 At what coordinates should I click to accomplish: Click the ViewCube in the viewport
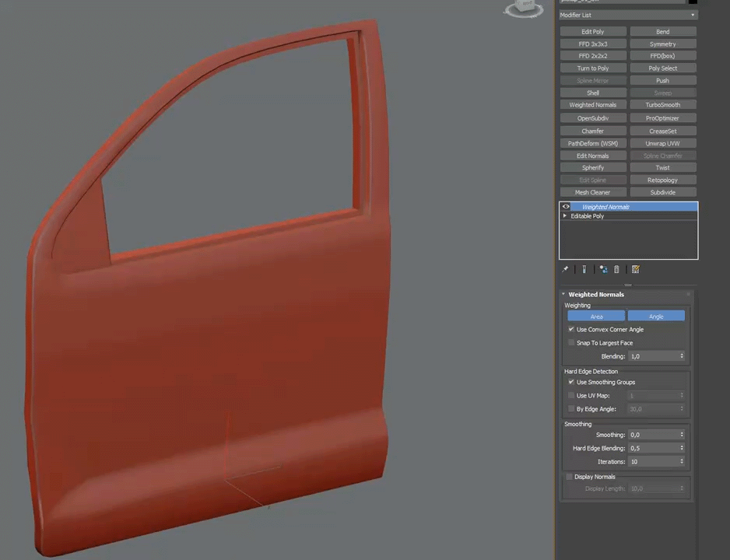pyautogui.click(x=523, y=9)
